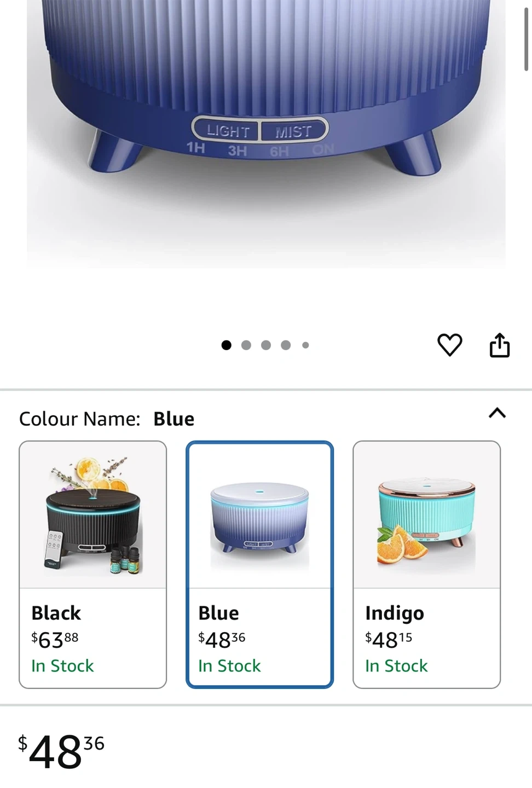Go to third image carousel dot
This screenshot has width=532, height=788.
[266, 345]
